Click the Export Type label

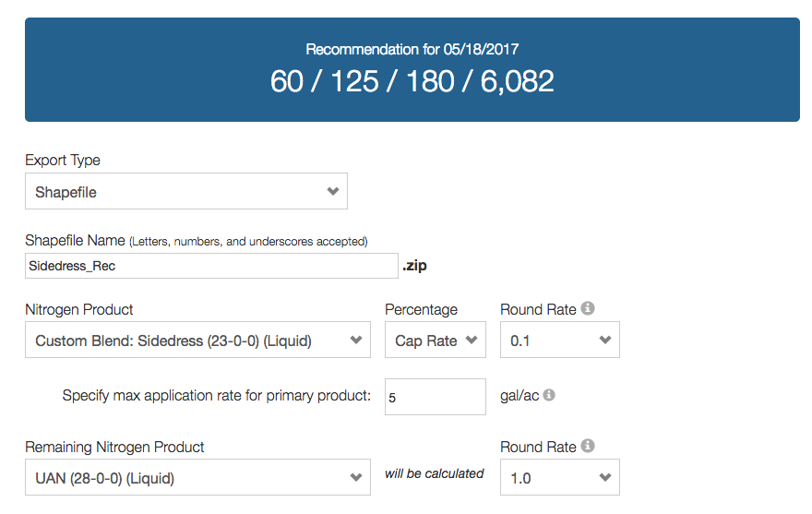coord(63,160)
